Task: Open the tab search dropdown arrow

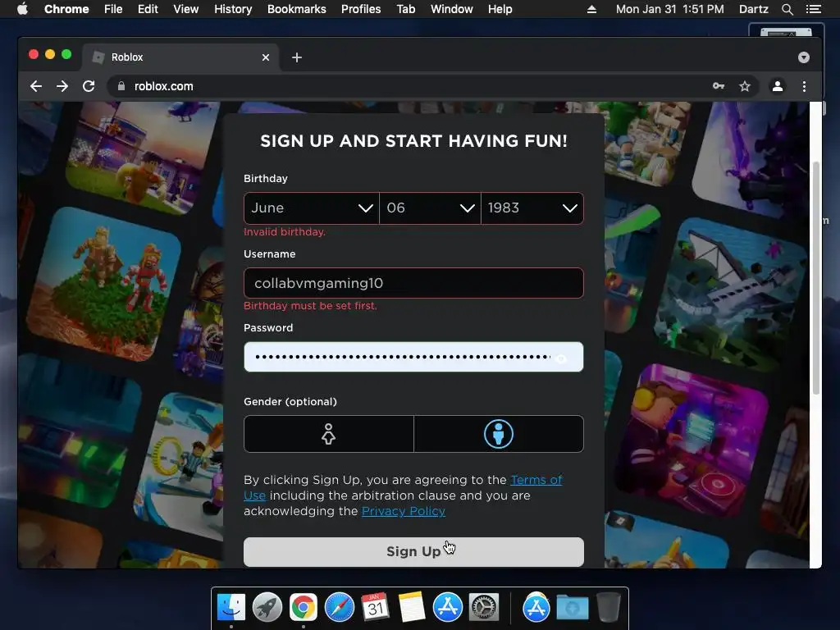Action: click(804, 57)
